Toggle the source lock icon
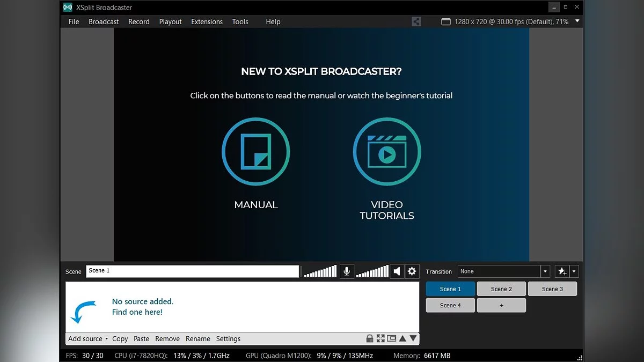This screenshot has width=644, height=362. [370, 338]
